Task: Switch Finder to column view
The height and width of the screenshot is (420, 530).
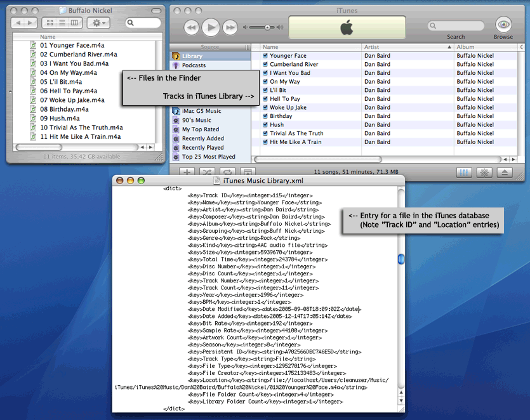Action: click(75, 23)
